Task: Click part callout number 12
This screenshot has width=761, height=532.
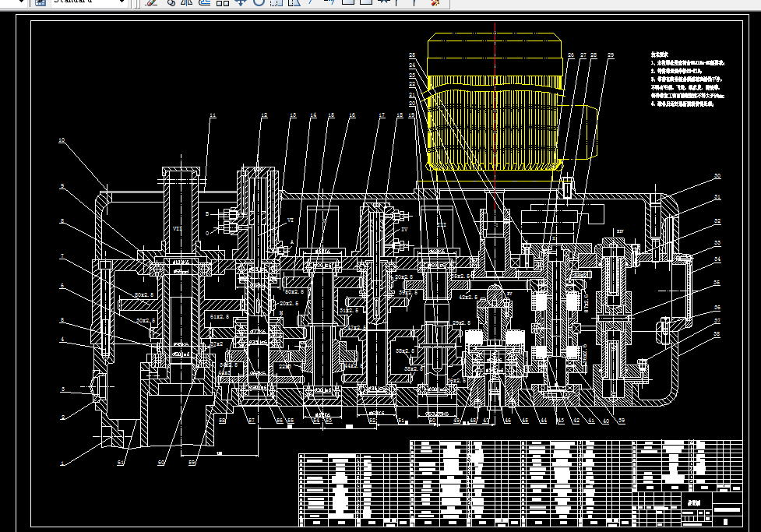Action: pyautogui.click(x=264, y=115)
